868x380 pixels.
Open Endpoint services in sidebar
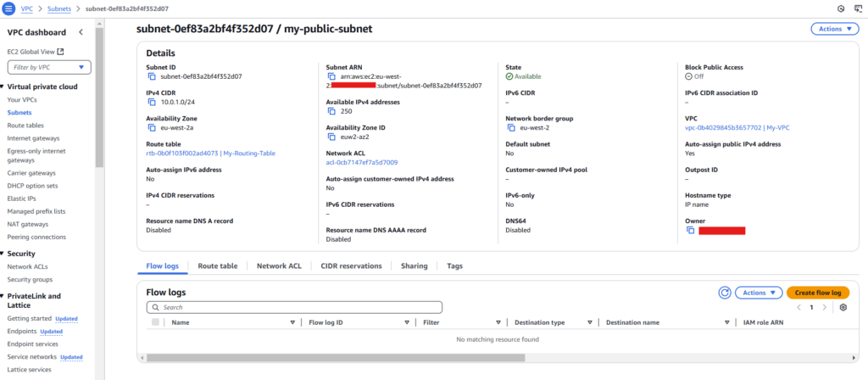[33, 344]
